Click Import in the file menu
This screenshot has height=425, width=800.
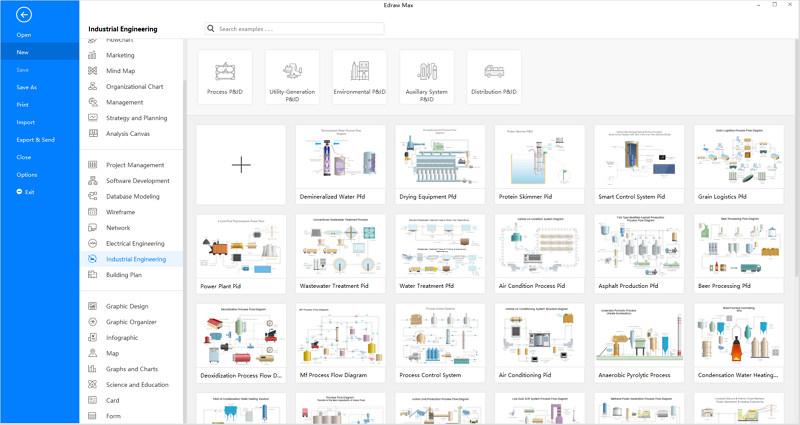pos(26,122)
